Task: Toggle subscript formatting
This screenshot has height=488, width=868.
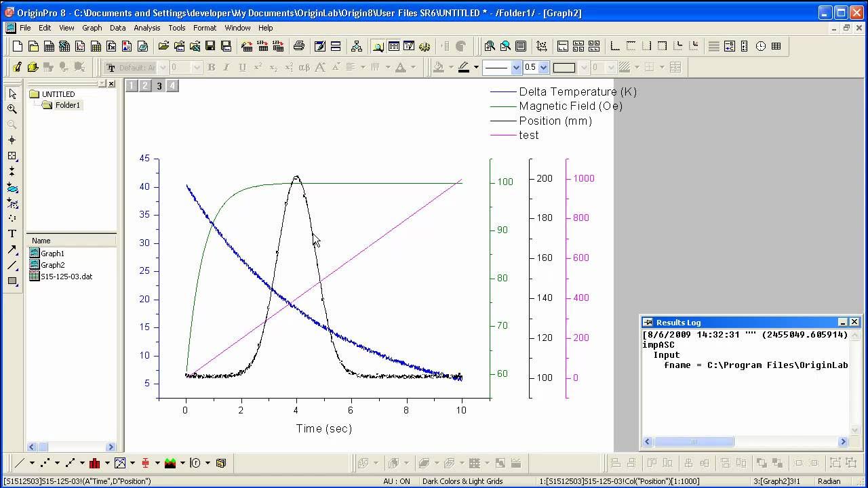Action: coord(273,67)
